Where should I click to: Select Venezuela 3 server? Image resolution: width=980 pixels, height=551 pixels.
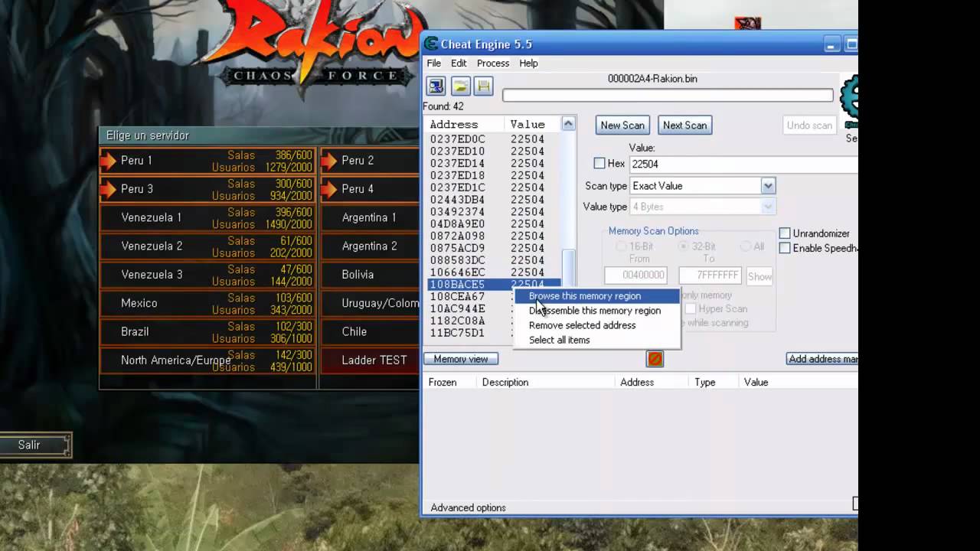(x=207, y=275)
